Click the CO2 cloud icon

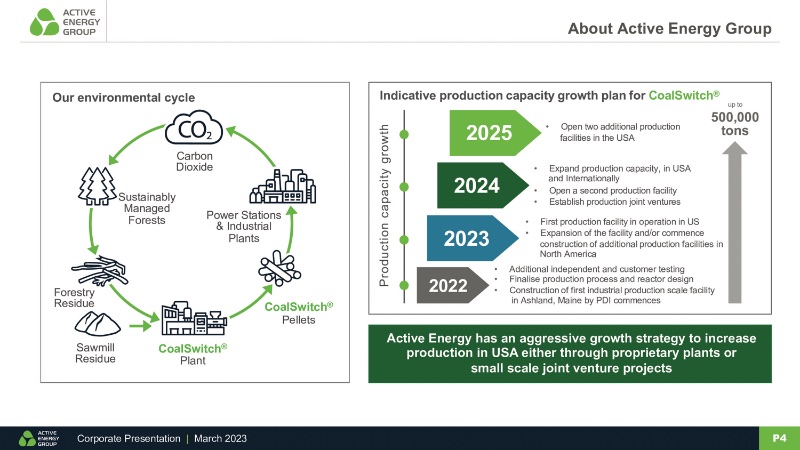pos(187,130)
